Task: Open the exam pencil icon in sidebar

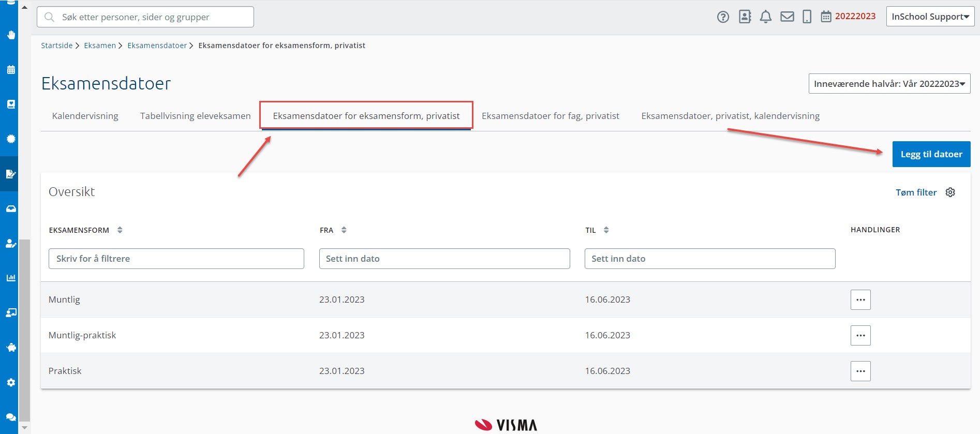Action: [x=11, y=174]
